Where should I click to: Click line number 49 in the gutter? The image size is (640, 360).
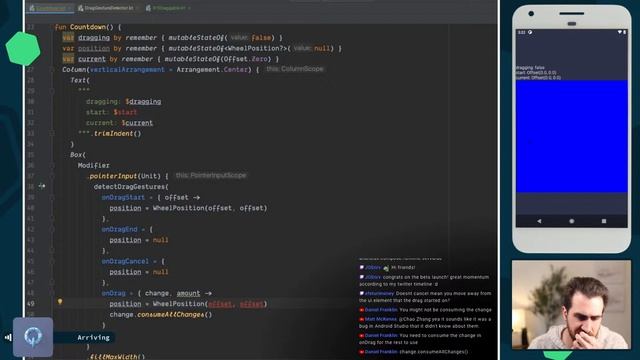click(31, 304)
